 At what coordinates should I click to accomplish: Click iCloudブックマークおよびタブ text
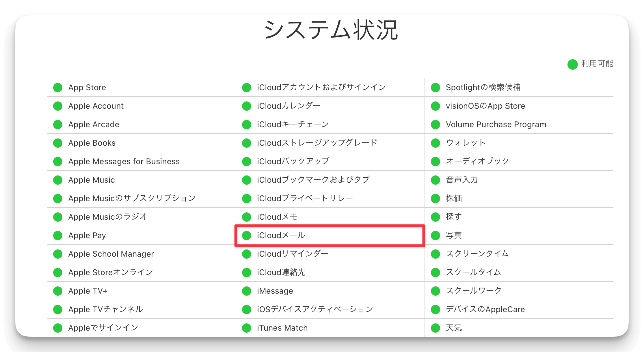pos(313,180)
